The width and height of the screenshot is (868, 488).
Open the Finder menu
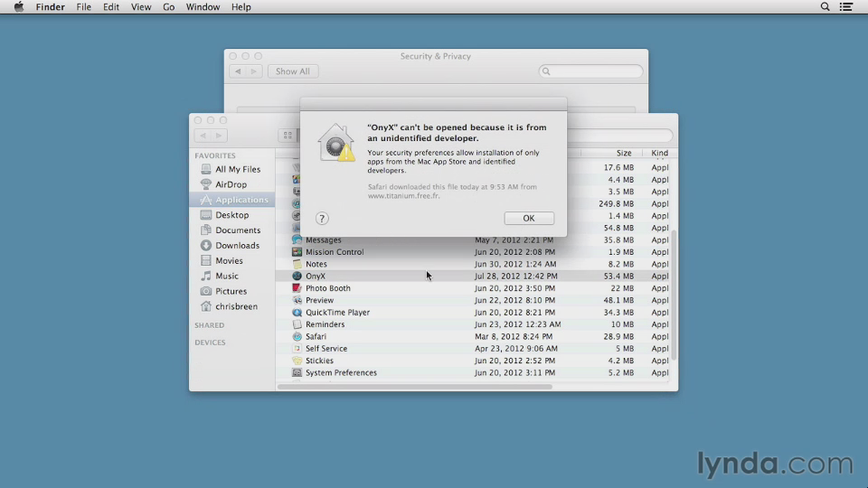tap(51, 6)
